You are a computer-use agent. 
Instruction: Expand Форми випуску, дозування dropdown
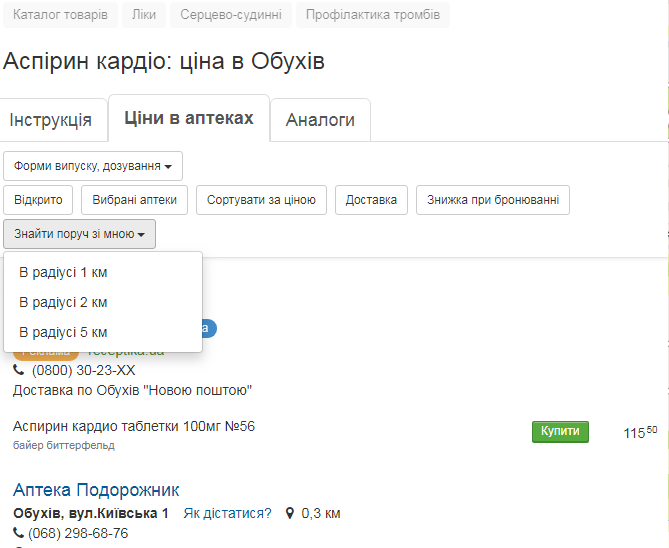(x=93, y=166)
